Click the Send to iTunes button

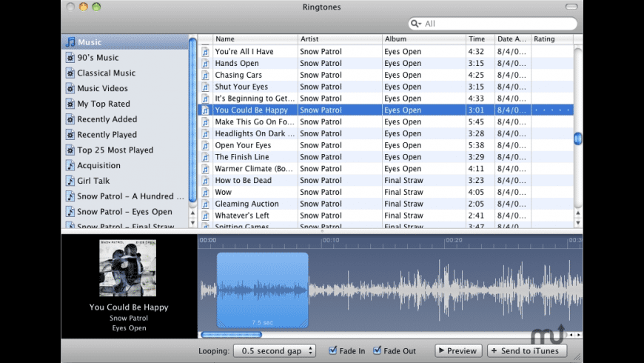tap(527, 350)
